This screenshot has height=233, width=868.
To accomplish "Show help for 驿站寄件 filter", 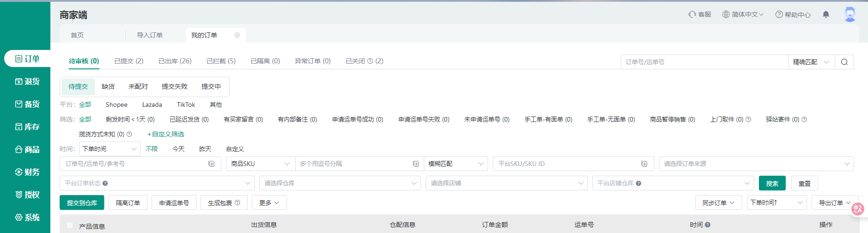I will point(804,119).
